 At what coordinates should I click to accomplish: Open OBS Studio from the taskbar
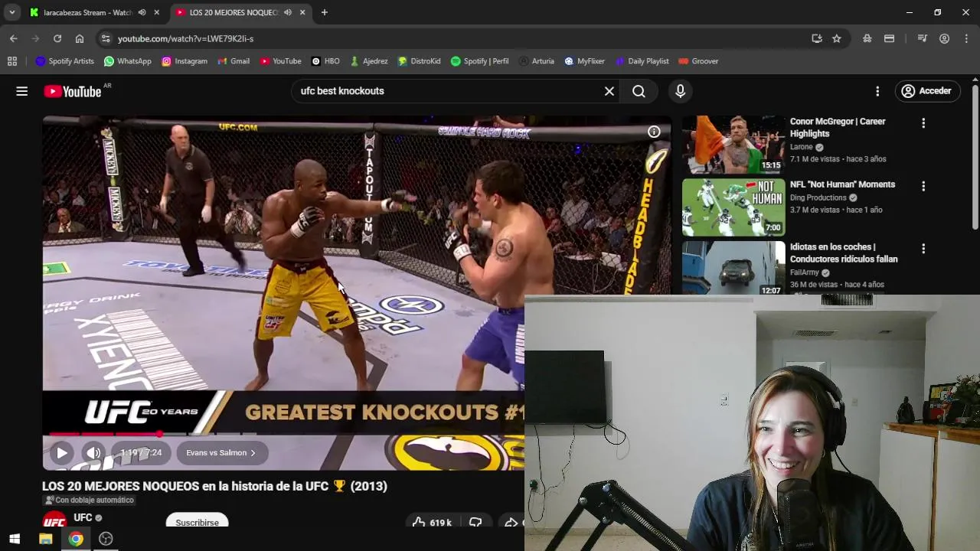click(106, 539)
